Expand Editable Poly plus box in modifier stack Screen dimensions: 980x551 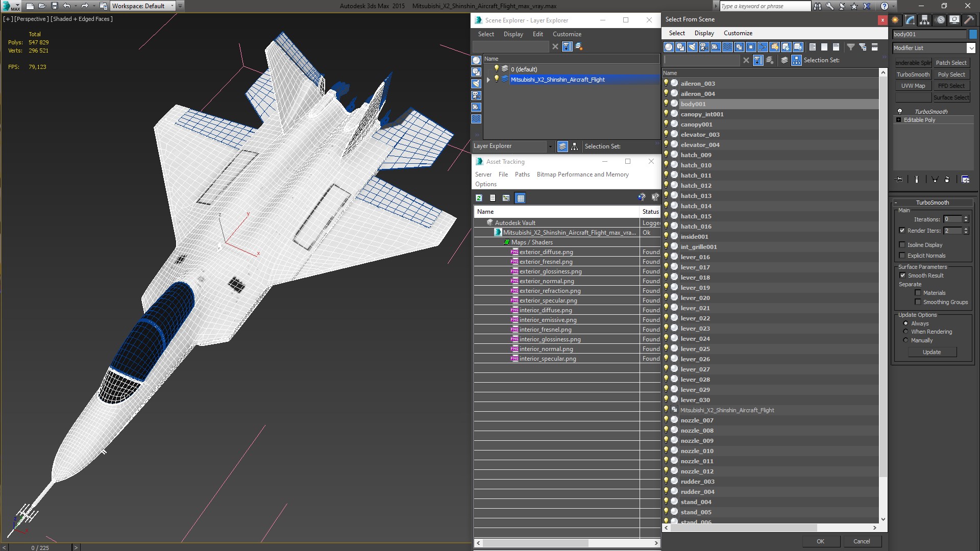click(x=898, y=120)
